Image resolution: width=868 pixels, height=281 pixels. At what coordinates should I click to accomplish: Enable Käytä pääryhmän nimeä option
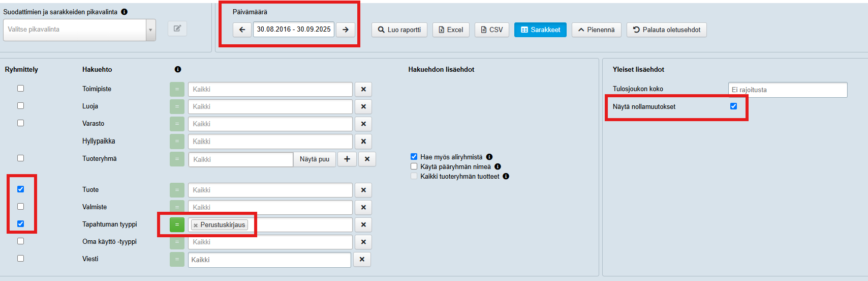tap(414, 166)
